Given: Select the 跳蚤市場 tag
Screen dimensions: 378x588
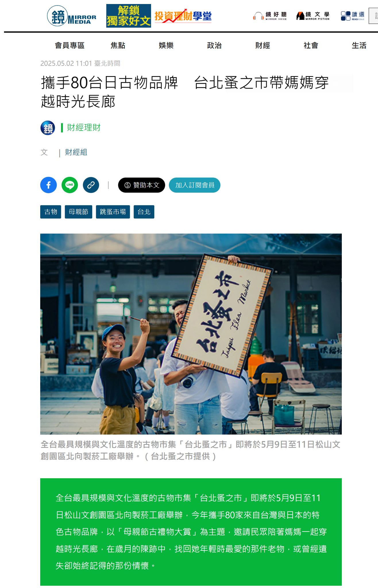Looking at the screenshot, I should pyautogui.click(x=113, y=212).
